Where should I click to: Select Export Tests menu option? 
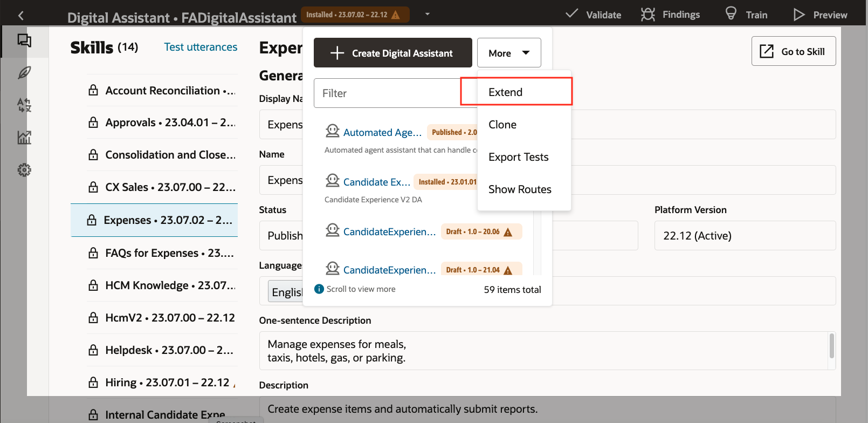click(518, 157)
